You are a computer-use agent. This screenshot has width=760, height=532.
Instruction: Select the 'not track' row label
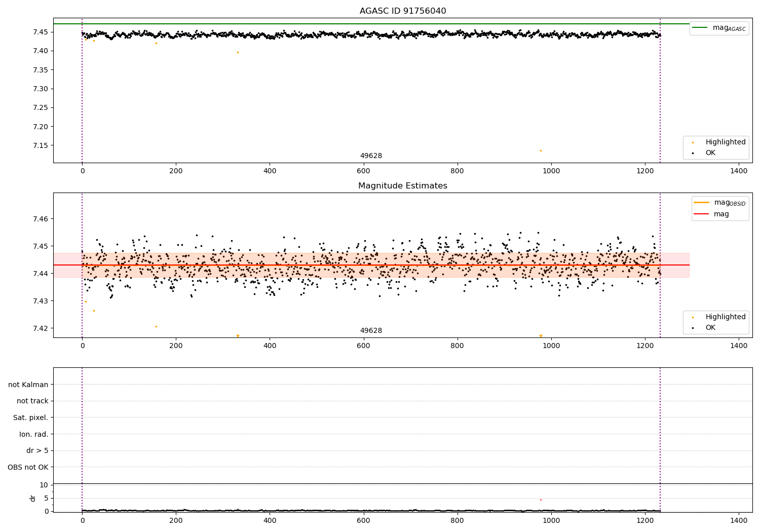click(x=32, y=401)
